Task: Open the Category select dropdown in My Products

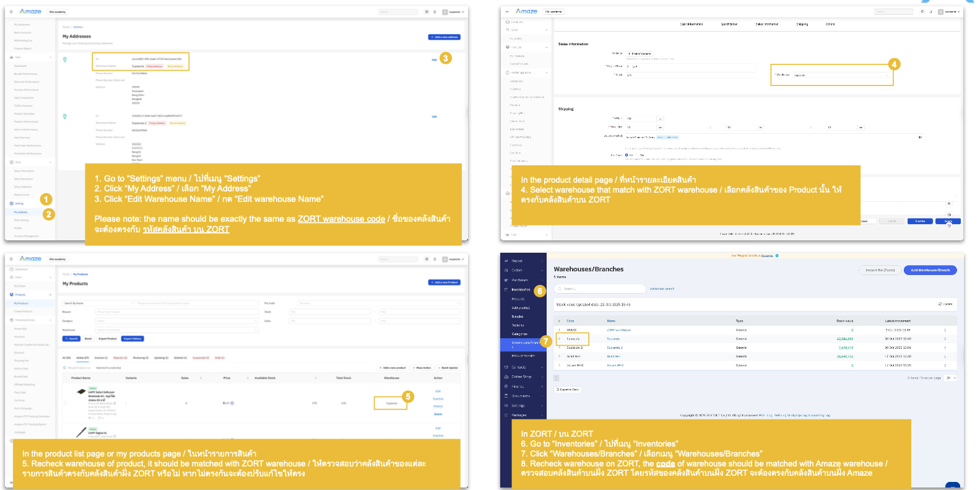Action: [176, 321]
